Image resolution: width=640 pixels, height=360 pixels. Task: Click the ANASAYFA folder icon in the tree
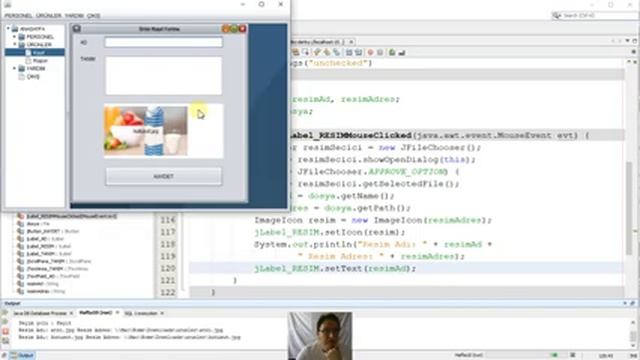click(x=15, y=29)
